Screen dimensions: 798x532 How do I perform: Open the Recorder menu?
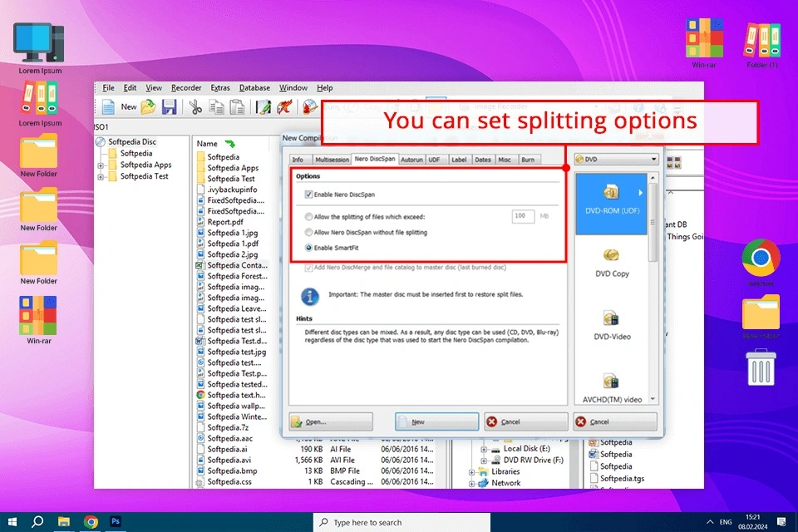pos(186,87)
